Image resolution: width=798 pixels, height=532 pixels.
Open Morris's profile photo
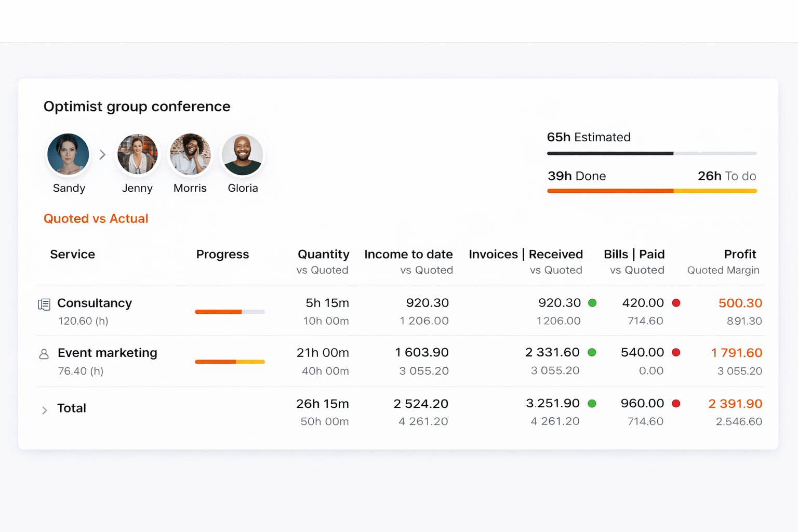[190, 155]
